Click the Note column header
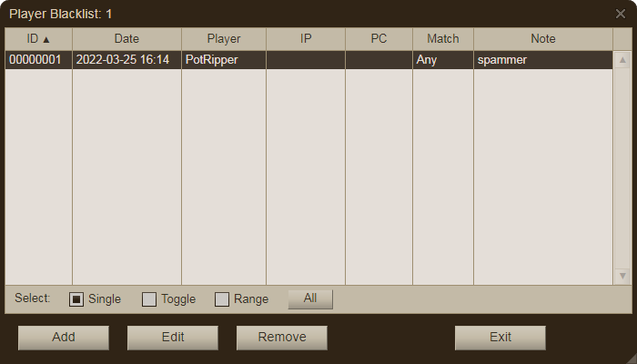This screenshot has width=637, height=364. (x=542, y=39)
